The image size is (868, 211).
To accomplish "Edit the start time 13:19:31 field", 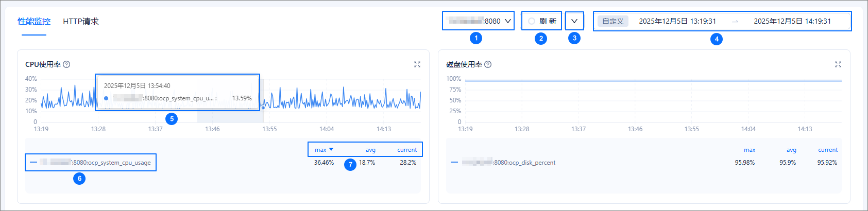I will coord(677,21).
